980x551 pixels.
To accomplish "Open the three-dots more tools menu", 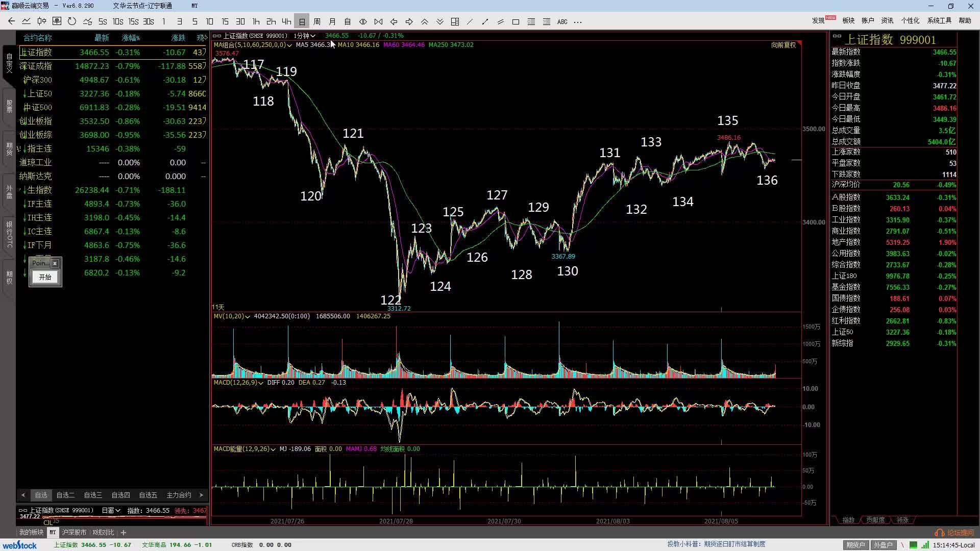I will (x=578, y=21).
